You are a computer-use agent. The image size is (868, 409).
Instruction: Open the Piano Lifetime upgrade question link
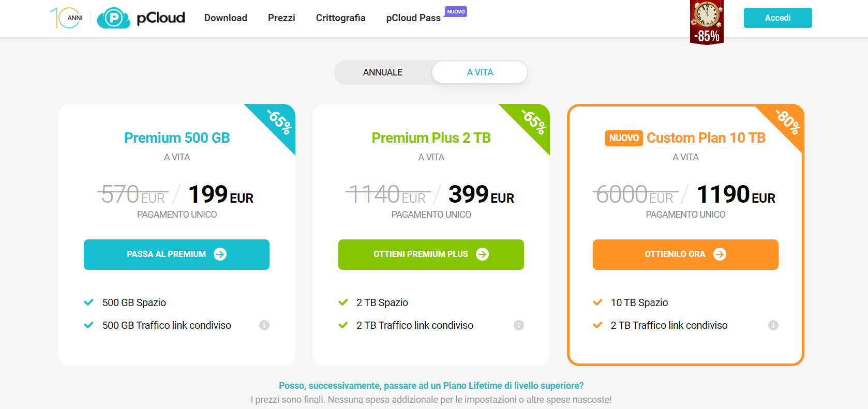tap(431, 386)
